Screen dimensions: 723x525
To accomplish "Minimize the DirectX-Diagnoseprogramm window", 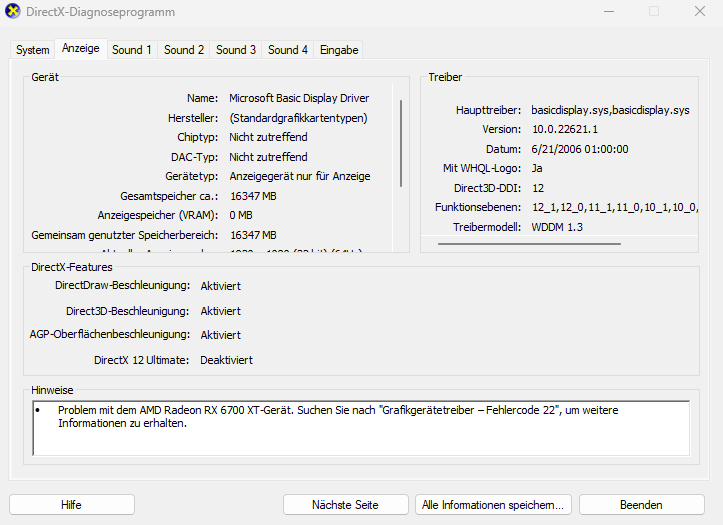I will click(609, 12).
